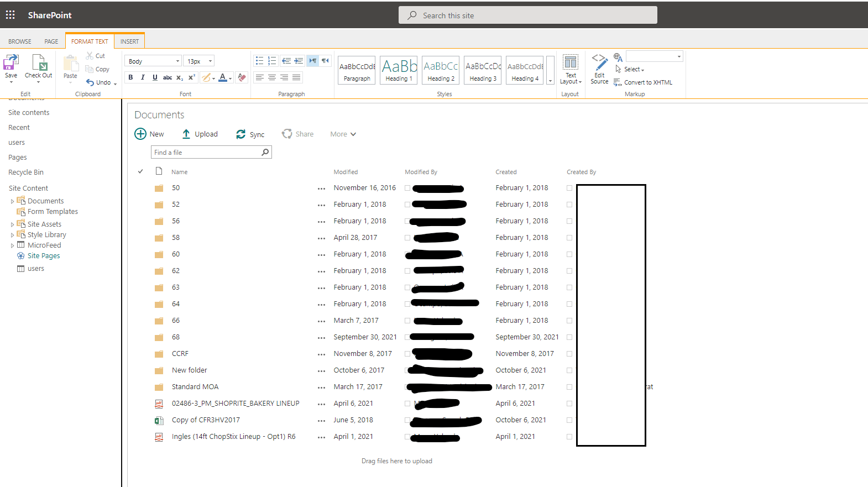Viewport: 868px width, 487px height.
Task: Apply subscript formatting
Action: (180, 77)
